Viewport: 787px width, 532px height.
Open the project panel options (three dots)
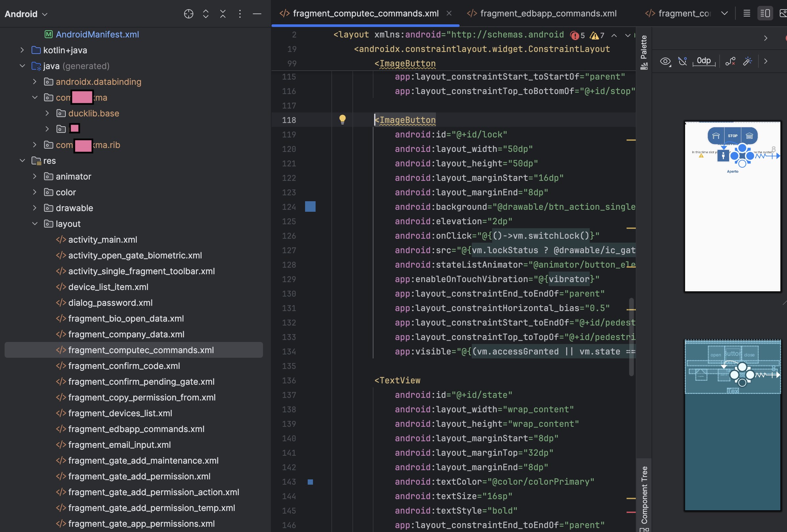[240, 14]
